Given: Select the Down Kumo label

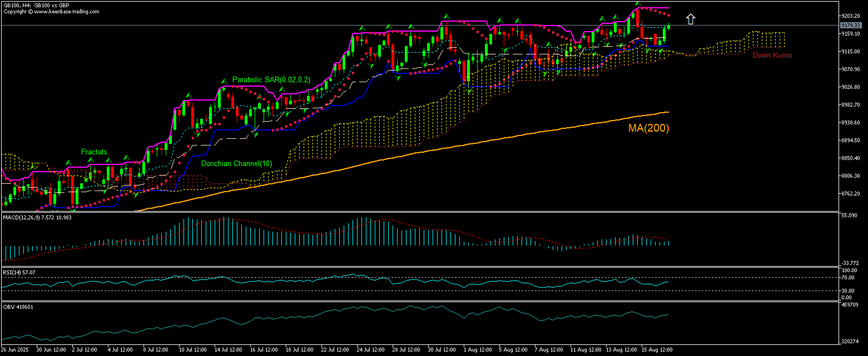Looking at the screenshot, I should click(x=772, y=56).
